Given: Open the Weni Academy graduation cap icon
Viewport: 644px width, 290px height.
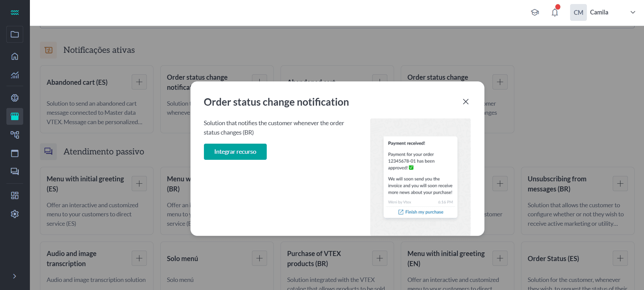Looking at the screenshot, I should (535, 12).
